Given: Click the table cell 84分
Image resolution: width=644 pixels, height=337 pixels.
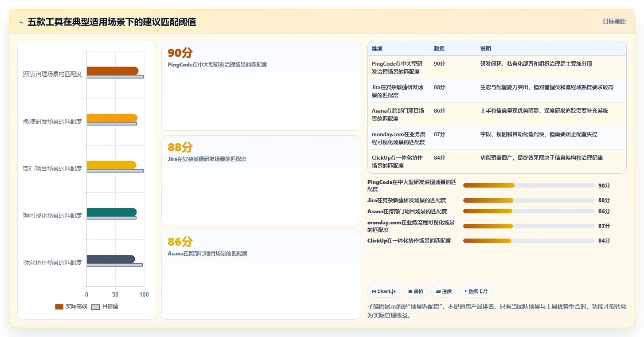Looking at the screenshot, I should tap(440, 157).
